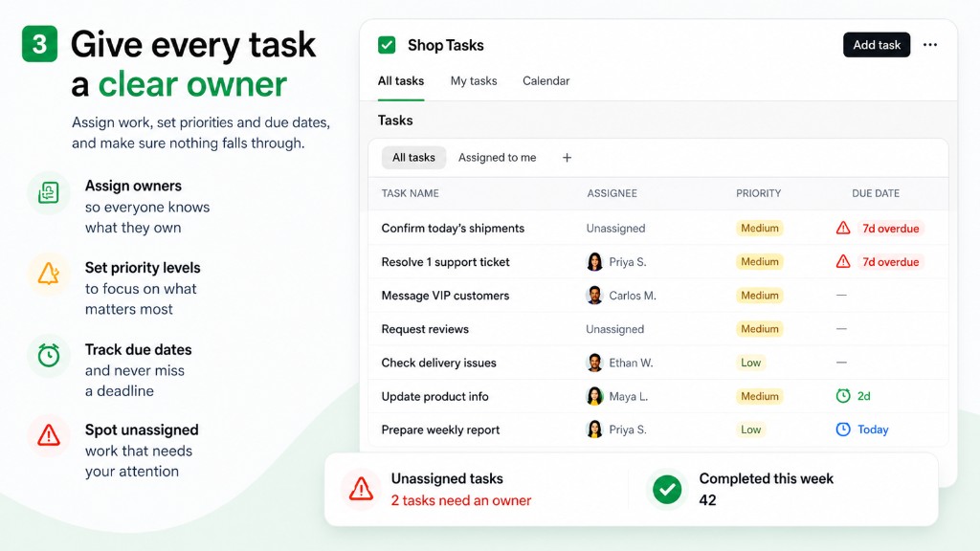980x551 pixels.
Task: Open the Prepare weekly report task
Action: coord(440,430)
